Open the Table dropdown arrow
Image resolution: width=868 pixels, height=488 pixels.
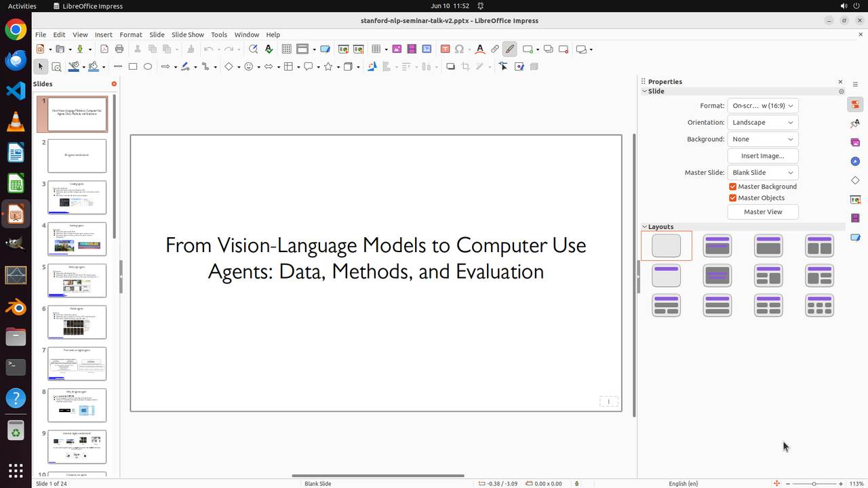[386, 49]
